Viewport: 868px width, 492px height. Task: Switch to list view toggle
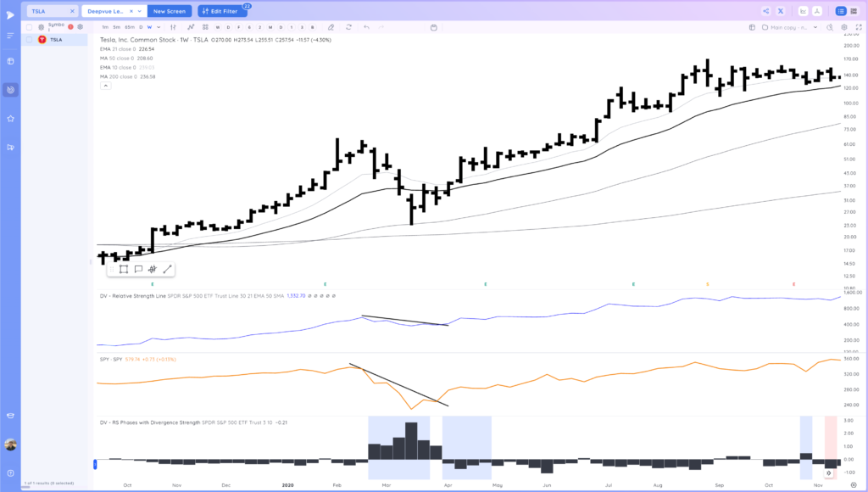pyautogui.click(x=840, y=11)
